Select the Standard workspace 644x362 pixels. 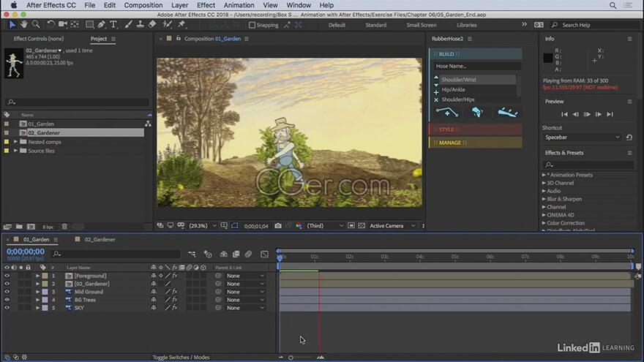pos(376,25)
